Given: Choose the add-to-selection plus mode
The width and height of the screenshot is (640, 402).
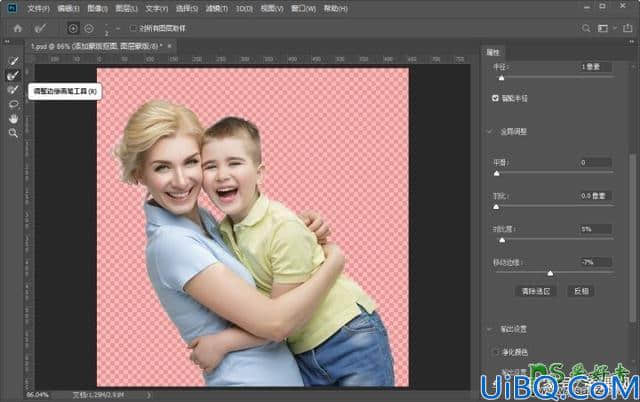Looking at the screenshot, I should pos(73,29).
